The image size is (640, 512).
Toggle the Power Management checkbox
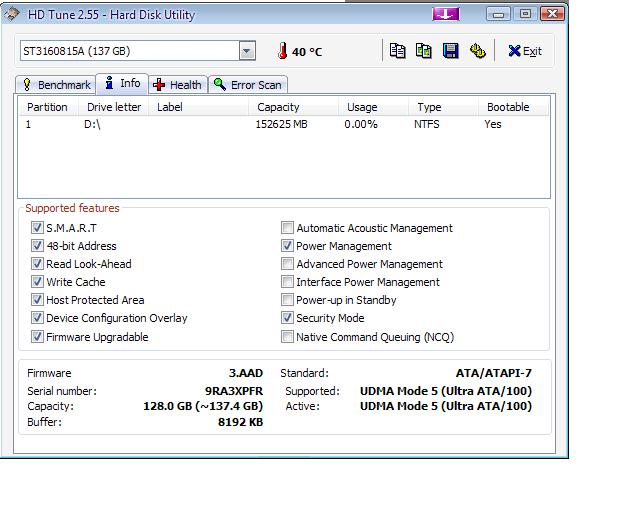pos(287,246)
